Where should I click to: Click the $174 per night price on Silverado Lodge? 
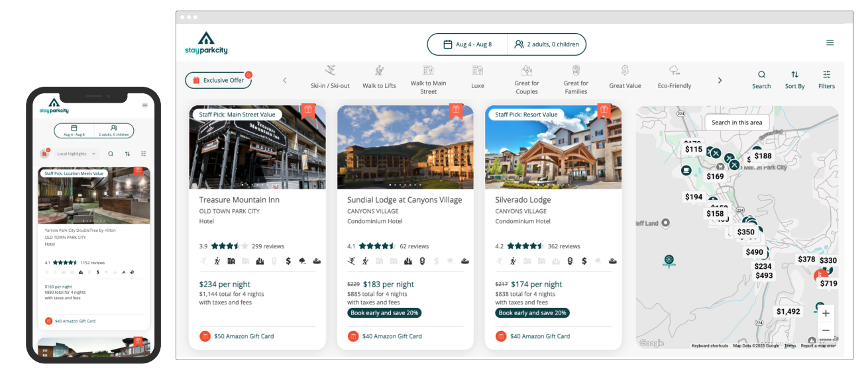[x=537, y=284]
